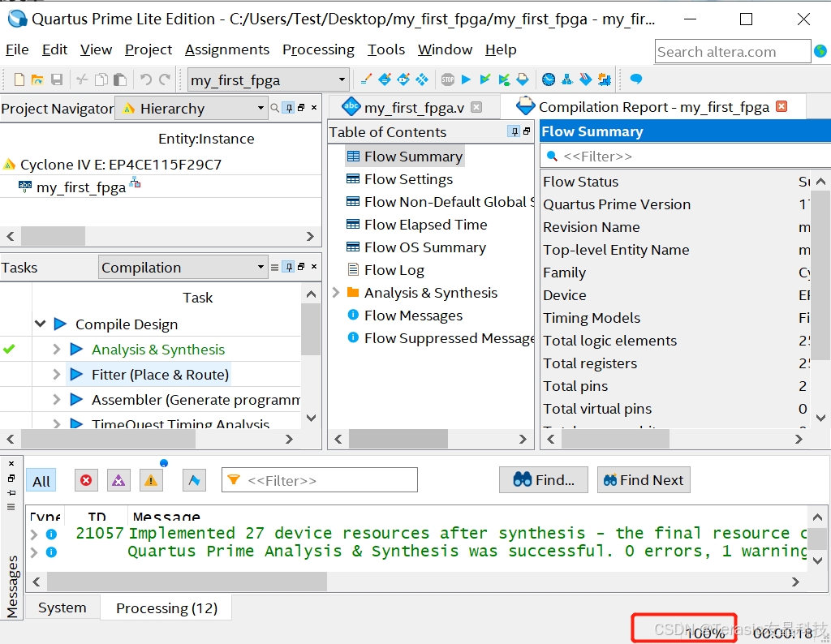Collapse the Compile Design task

41,324
